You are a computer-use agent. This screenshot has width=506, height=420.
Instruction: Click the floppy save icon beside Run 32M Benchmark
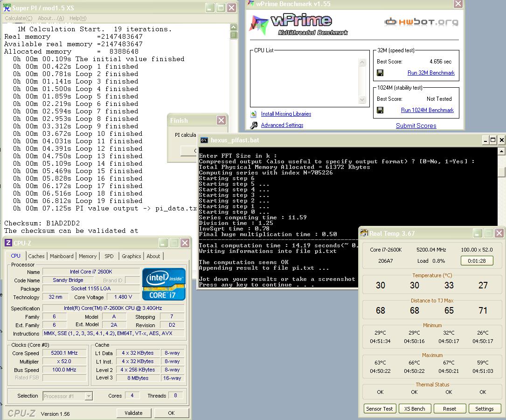(380, 73)
